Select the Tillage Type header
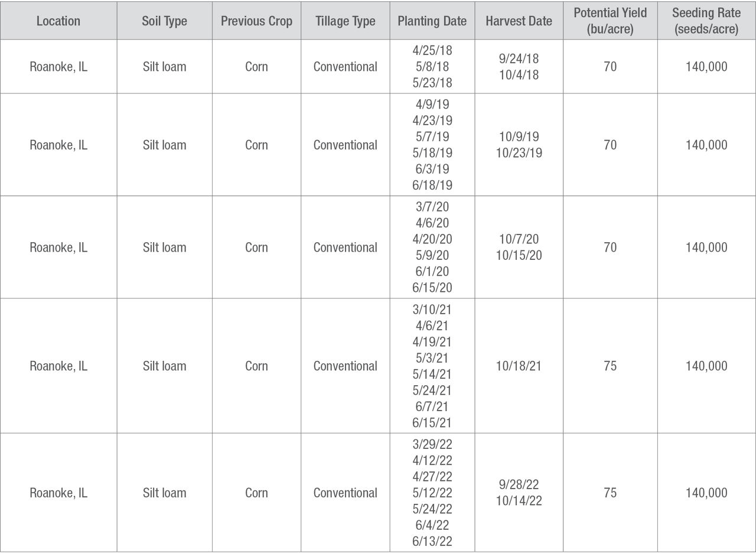This screenshot has height=560, width=756. coord(346,21)
